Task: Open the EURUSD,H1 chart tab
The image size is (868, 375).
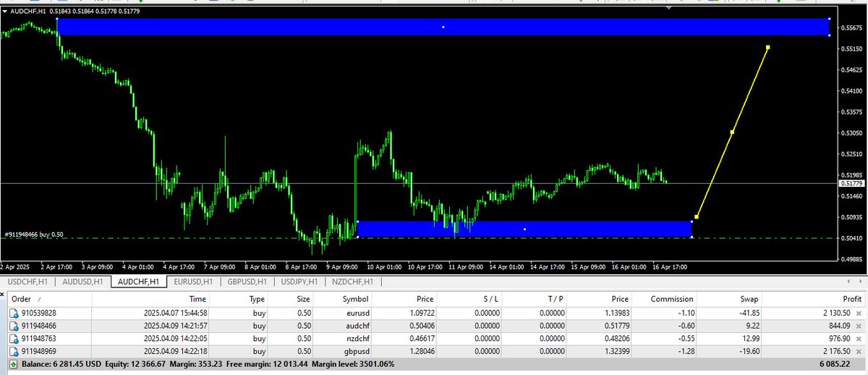Action: click(x=195, y=282)
